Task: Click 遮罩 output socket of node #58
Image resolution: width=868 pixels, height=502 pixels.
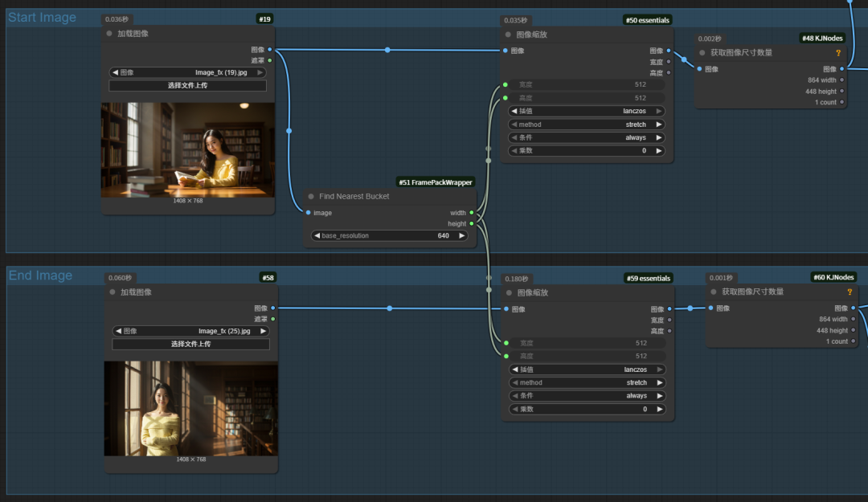Action: coord(273,320)
